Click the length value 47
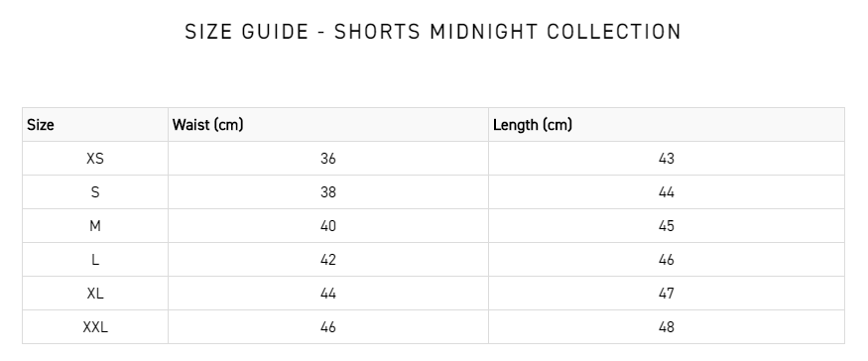 pyautogui.click(x=667, y=294)
